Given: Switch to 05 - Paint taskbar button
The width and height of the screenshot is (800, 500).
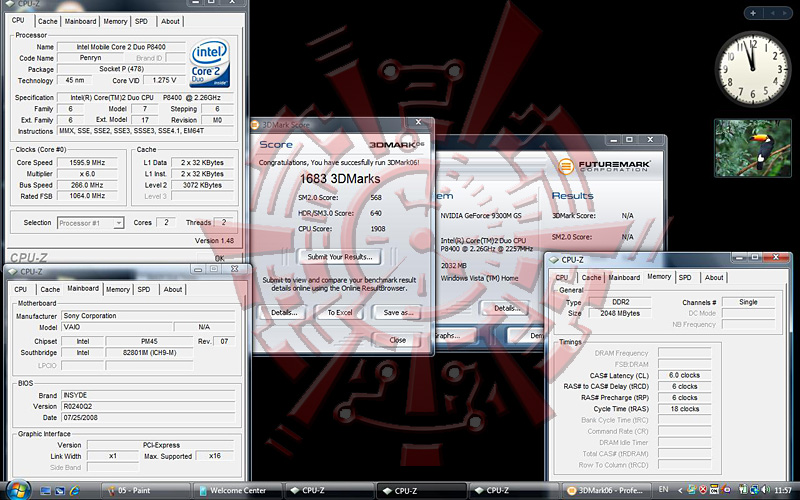Looking at the screenshot, I should 145,491.
